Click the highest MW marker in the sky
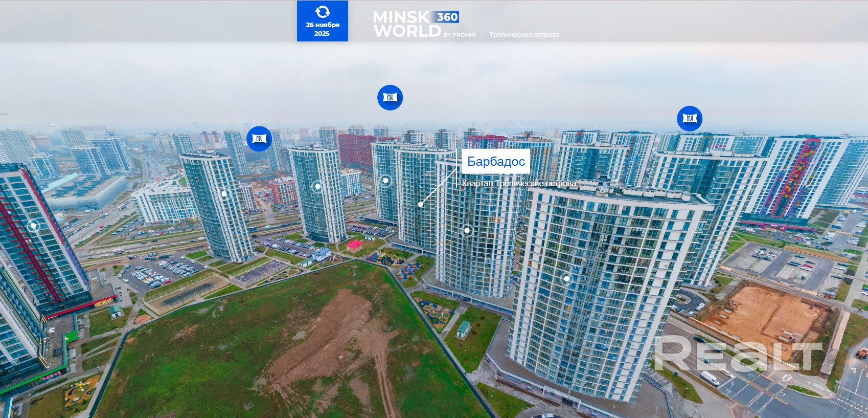 point(390,97)
